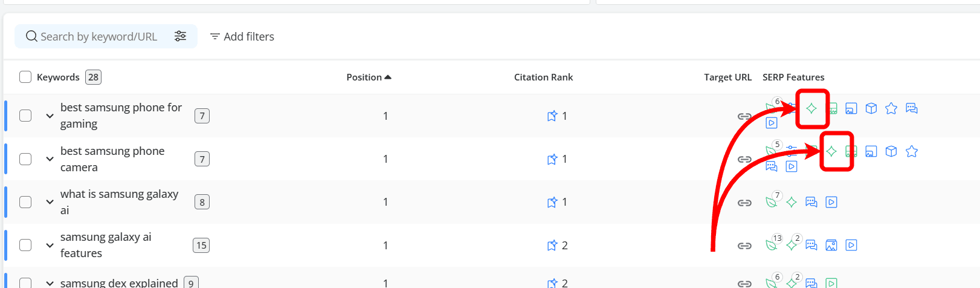Click video play icon in gaming row
The image size is (980, 288).
coord(772,123)
